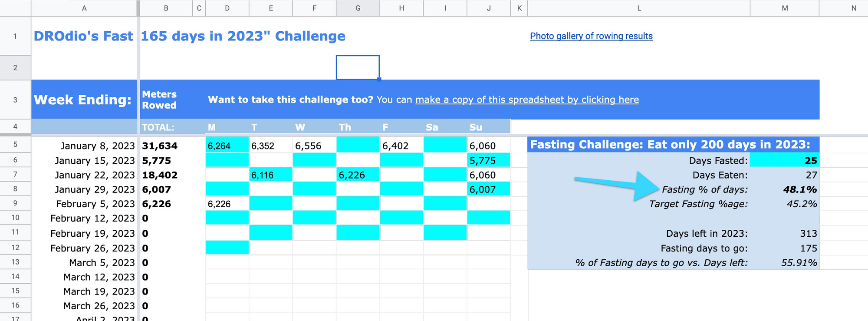Click the DROdio's Fast title cell

tap(84, 36)
